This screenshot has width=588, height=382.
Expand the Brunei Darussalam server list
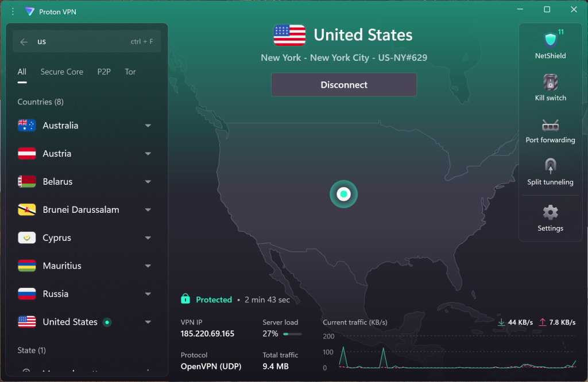[x=148, y=210]
